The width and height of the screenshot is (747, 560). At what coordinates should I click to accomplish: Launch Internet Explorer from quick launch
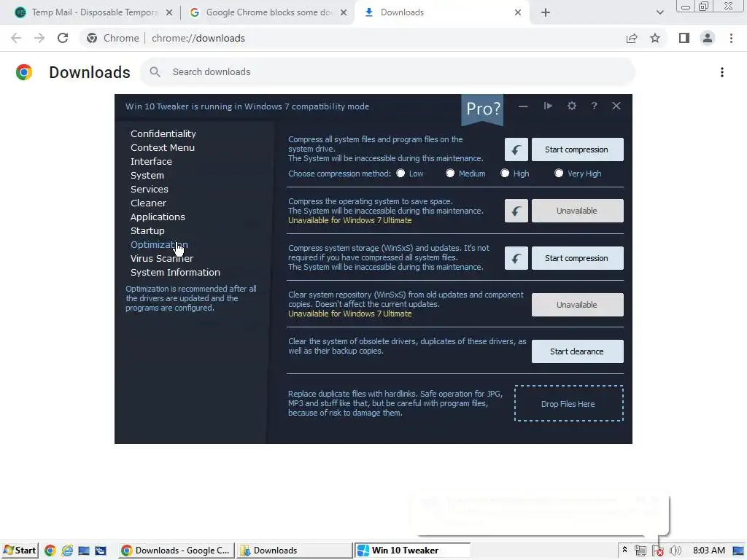pos(67,551)
